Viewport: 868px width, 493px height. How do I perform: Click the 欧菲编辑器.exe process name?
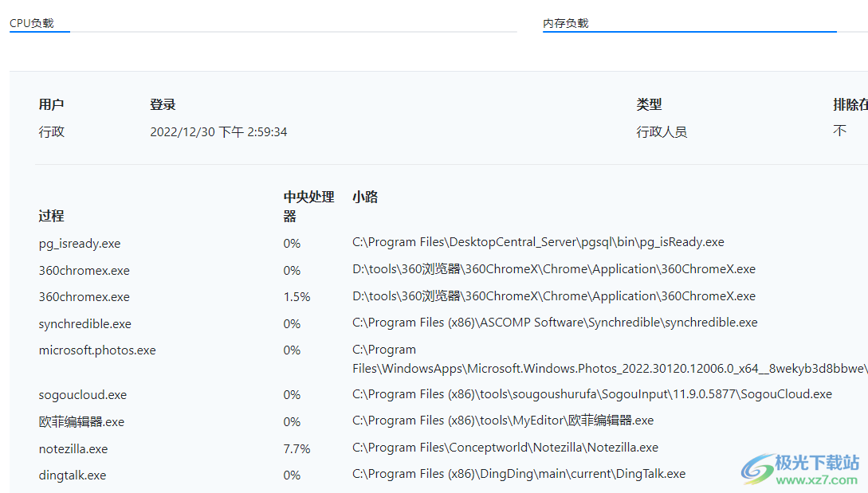82,421
